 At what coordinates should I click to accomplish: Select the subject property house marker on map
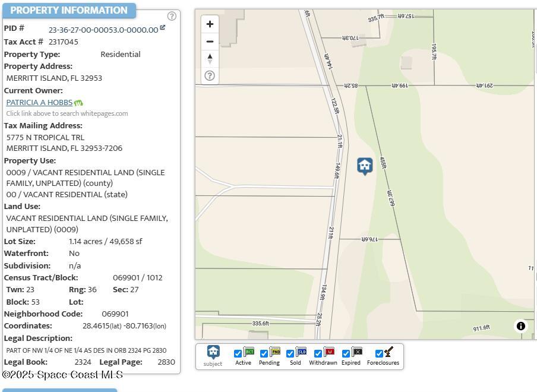tap(365, 166)
